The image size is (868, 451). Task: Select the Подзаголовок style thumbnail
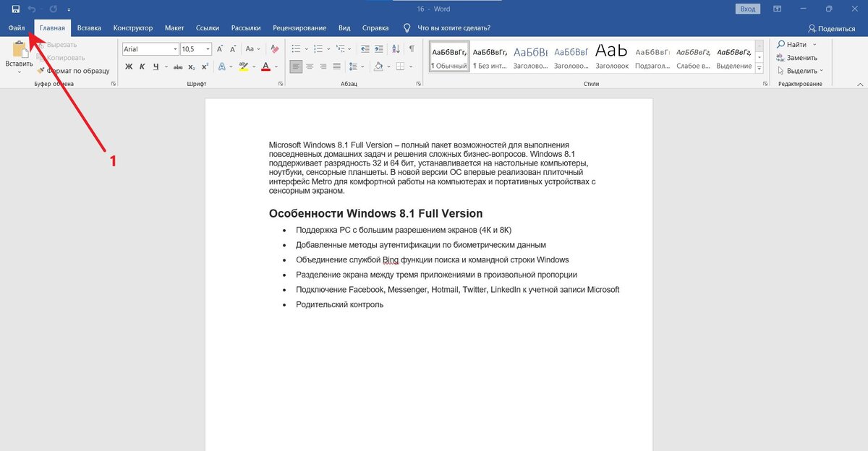click(652, 57)
